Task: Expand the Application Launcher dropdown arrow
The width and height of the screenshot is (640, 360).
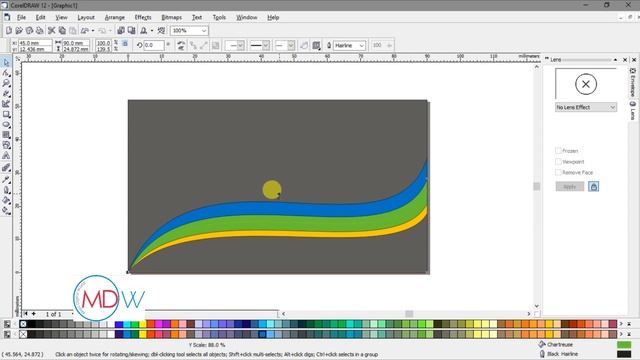Action: [152, 31]
